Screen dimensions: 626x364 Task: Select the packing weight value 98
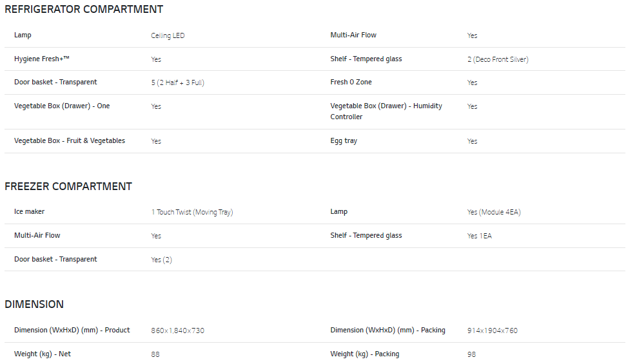471,354
